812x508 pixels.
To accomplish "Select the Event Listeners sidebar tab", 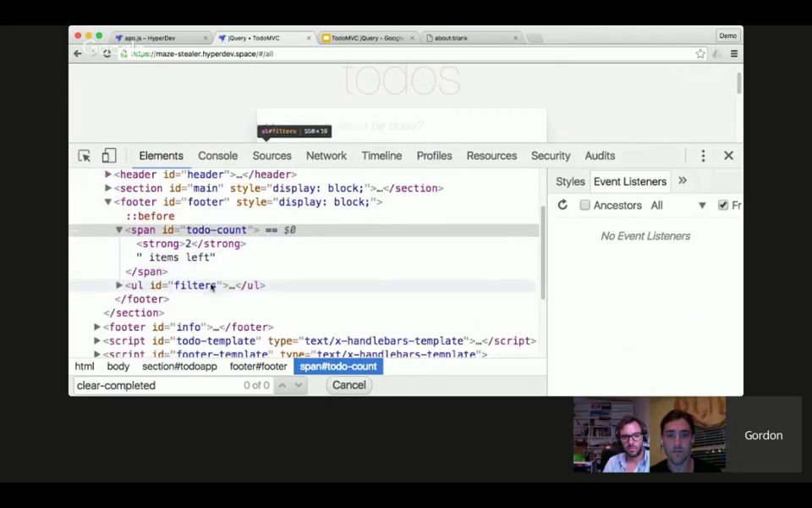I will click(x=629, y=181).
